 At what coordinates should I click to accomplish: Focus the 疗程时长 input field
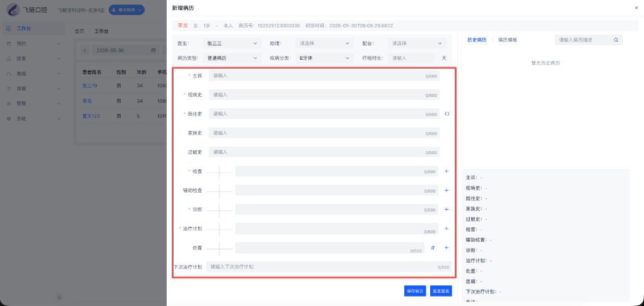[x=411, y=58]
